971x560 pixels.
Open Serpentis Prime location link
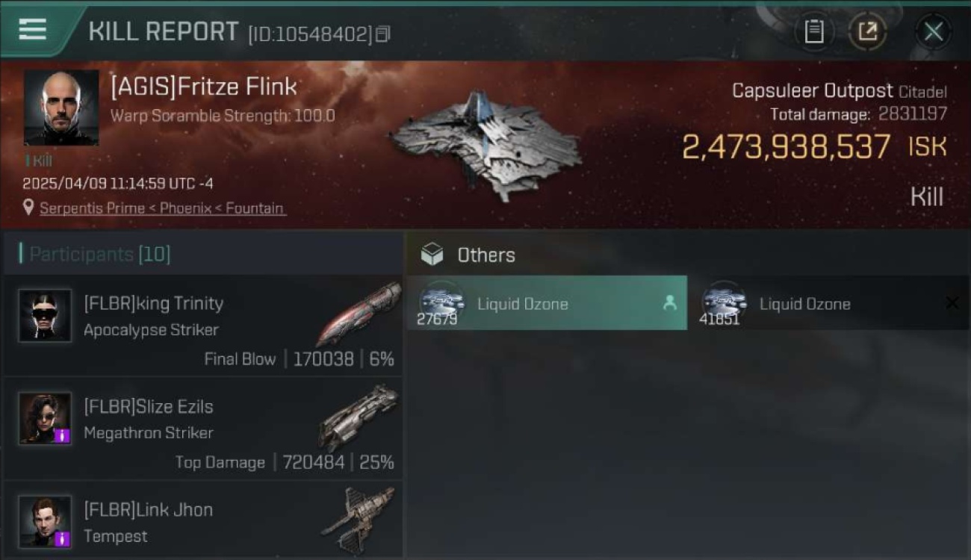162,208
